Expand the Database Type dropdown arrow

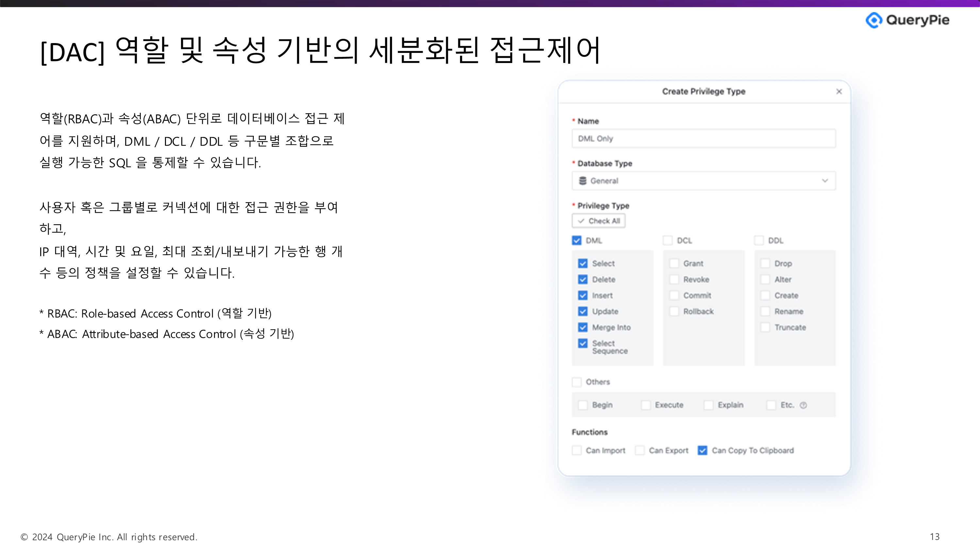click(x=825, y=181)
